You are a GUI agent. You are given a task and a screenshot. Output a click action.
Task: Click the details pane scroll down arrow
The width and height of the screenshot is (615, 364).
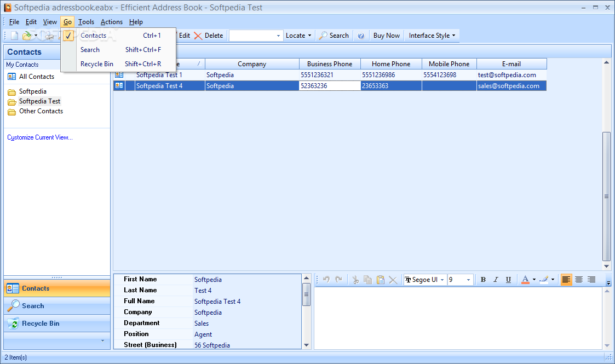pos(306,345)
